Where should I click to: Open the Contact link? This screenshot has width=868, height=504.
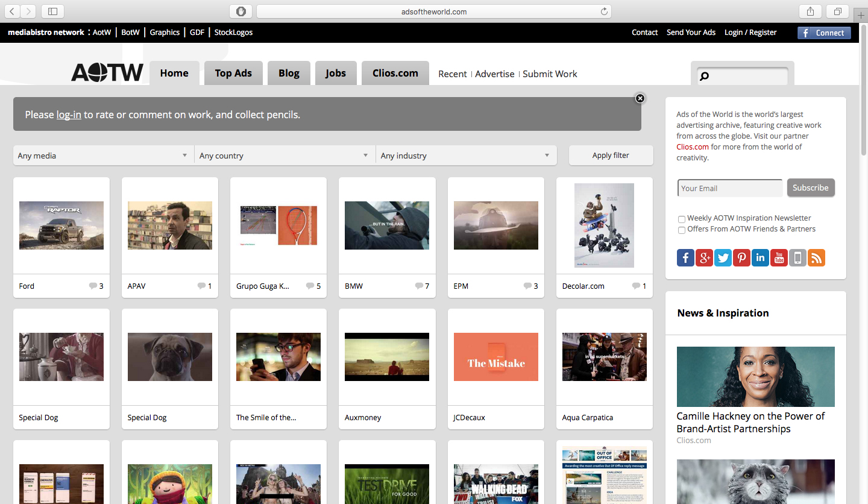point(644,33)
